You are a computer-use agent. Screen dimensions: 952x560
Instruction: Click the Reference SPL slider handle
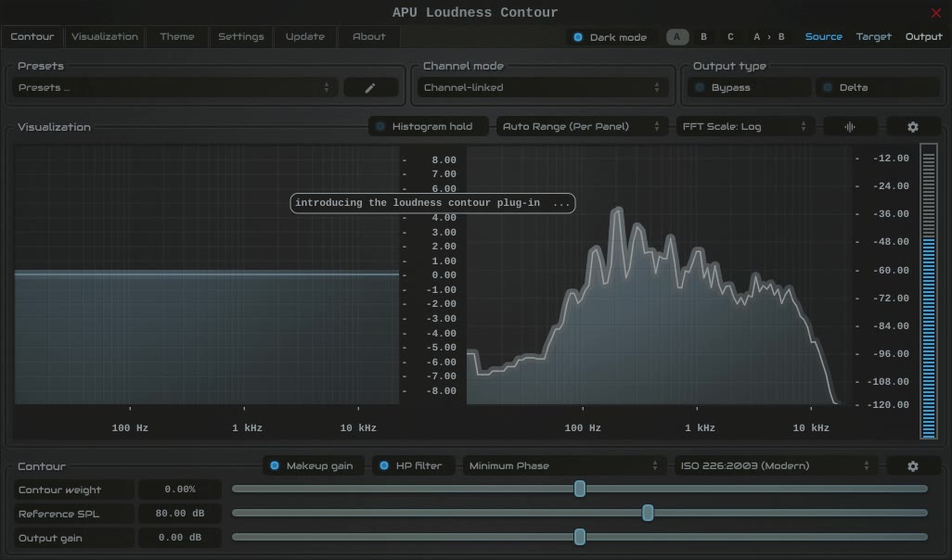(x=648, y=513)
